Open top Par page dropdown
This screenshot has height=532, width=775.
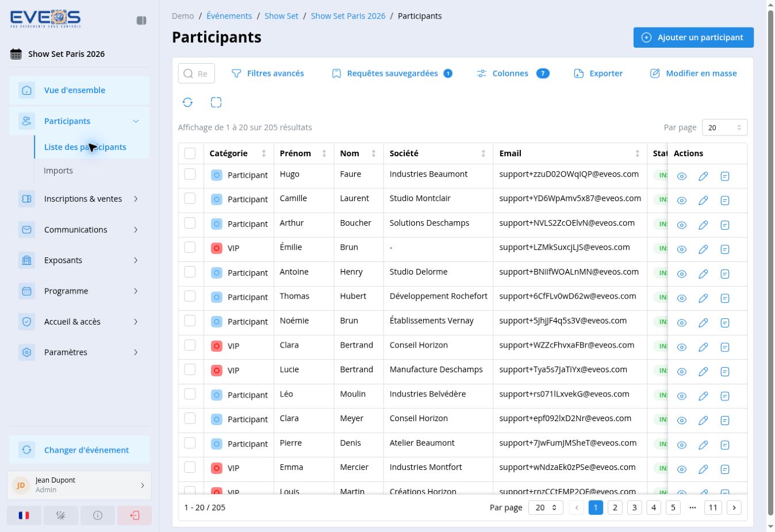pos(724,128)
